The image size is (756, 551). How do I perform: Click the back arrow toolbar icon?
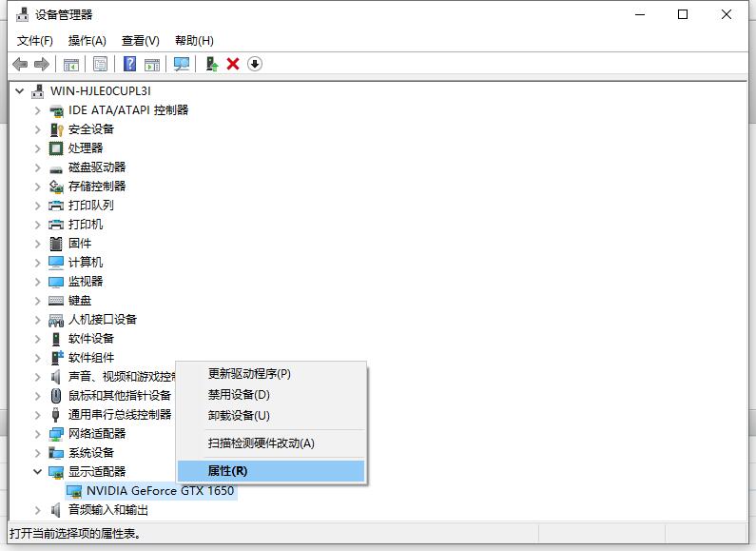(x=20, y=64)
